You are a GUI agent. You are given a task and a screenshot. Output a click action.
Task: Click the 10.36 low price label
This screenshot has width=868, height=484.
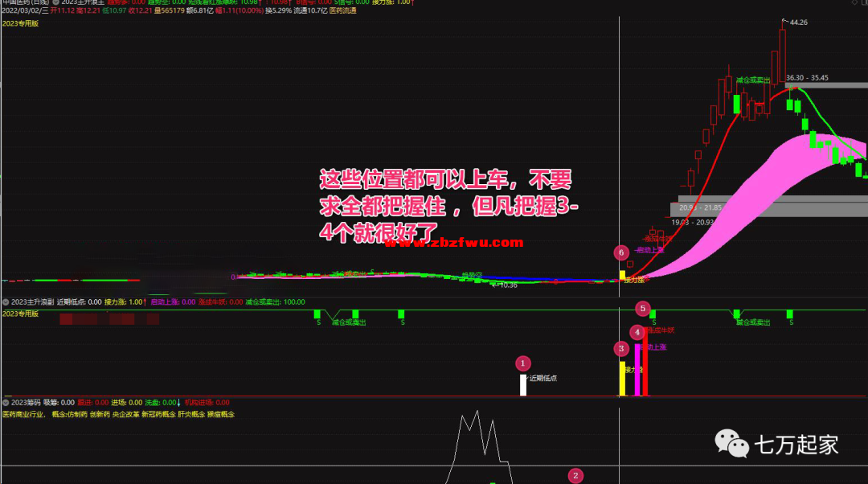pyautogui.click(x=510, y=285)
